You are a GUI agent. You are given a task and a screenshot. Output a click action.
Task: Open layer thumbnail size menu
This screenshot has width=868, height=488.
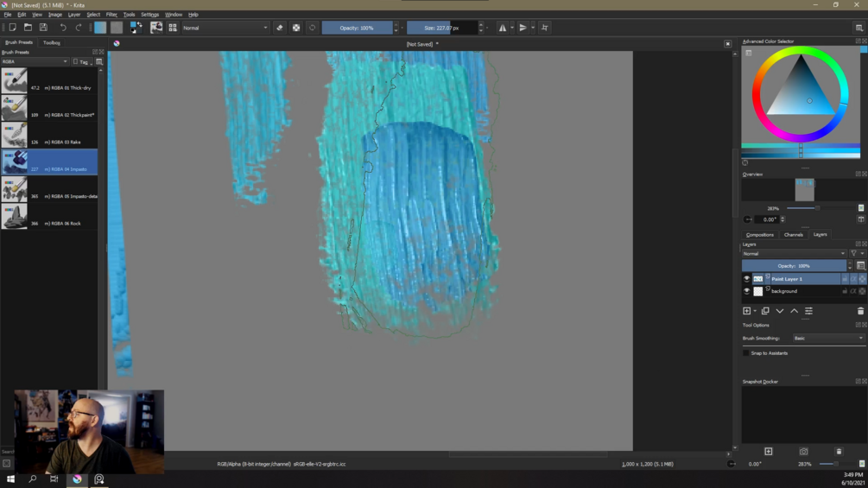(x=861, y=266)
